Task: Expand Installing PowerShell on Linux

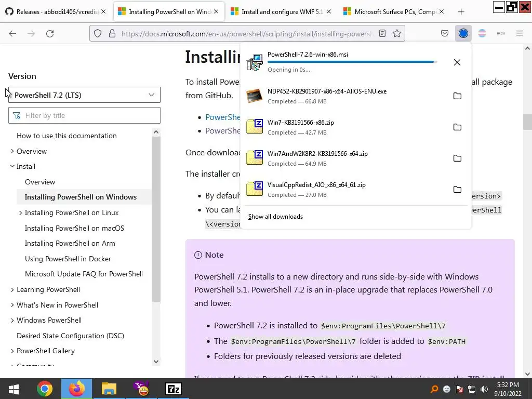Action: pyautogui.click(x=20, y=212)
